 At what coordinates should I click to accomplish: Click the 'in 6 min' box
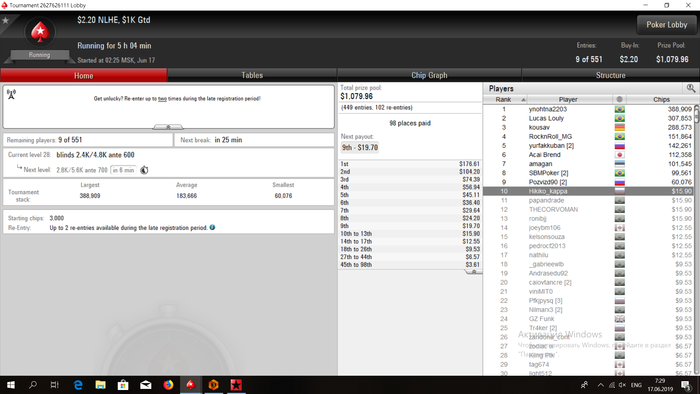123,170
